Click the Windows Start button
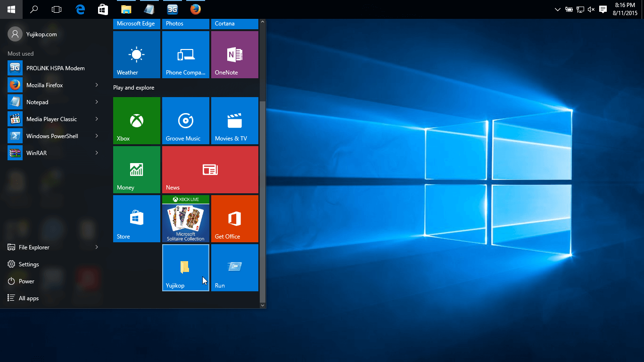644x362 pixels. [11, 9]
